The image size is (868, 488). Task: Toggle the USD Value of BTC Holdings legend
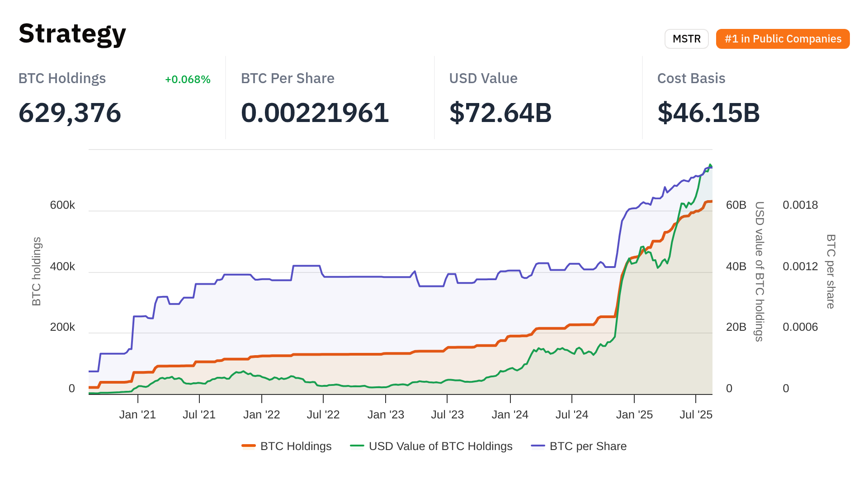click(440, 446)
